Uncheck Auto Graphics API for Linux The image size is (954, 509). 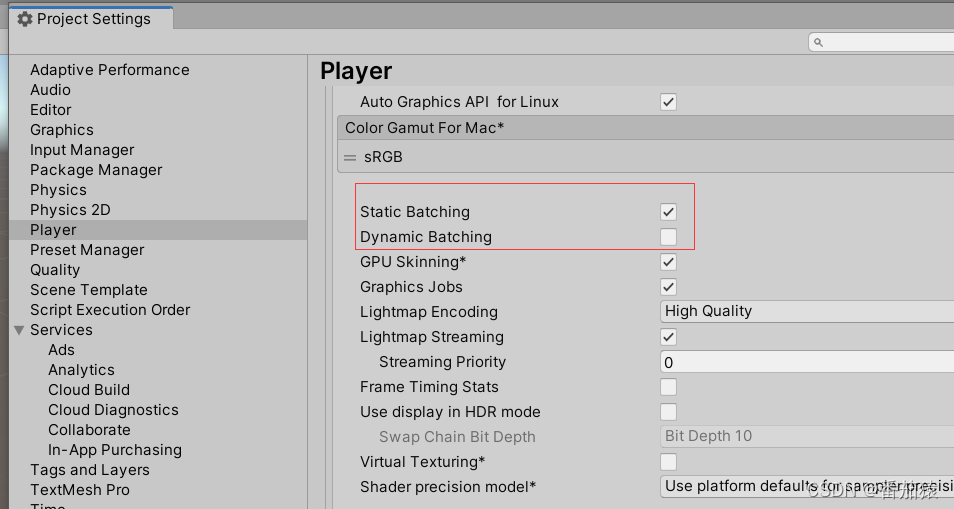pos(668,102)
